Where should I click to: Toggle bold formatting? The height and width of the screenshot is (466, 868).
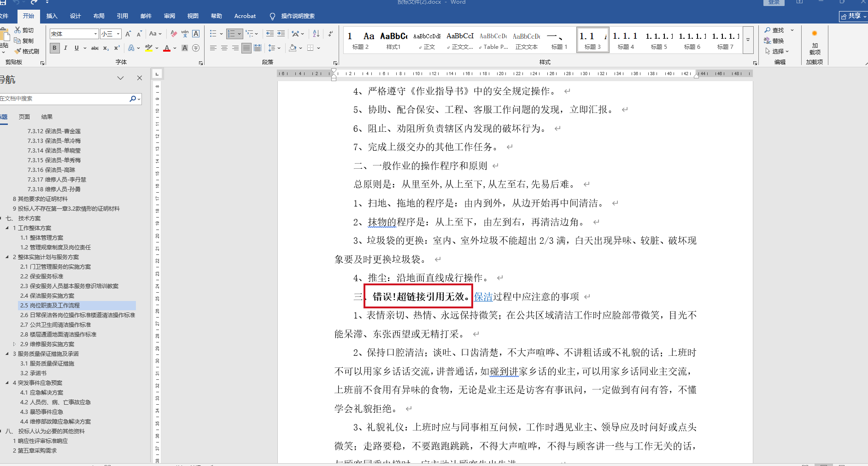(55, 48)
